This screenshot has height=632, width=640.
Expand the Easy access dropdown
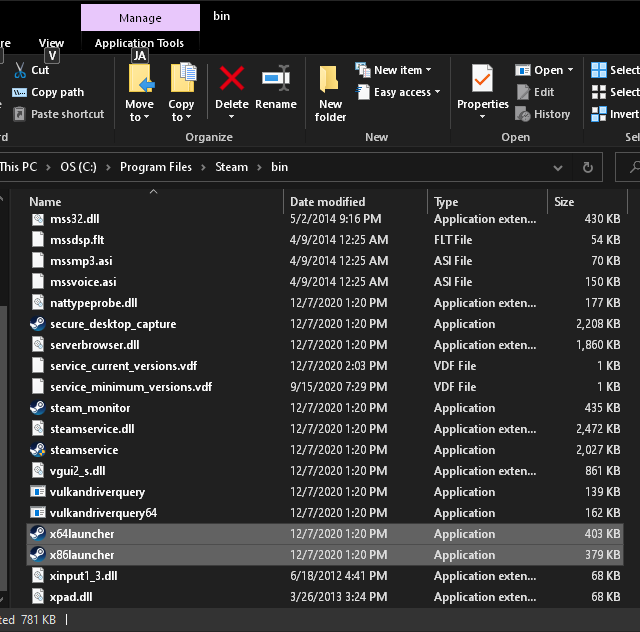click(x=437, y=92)
